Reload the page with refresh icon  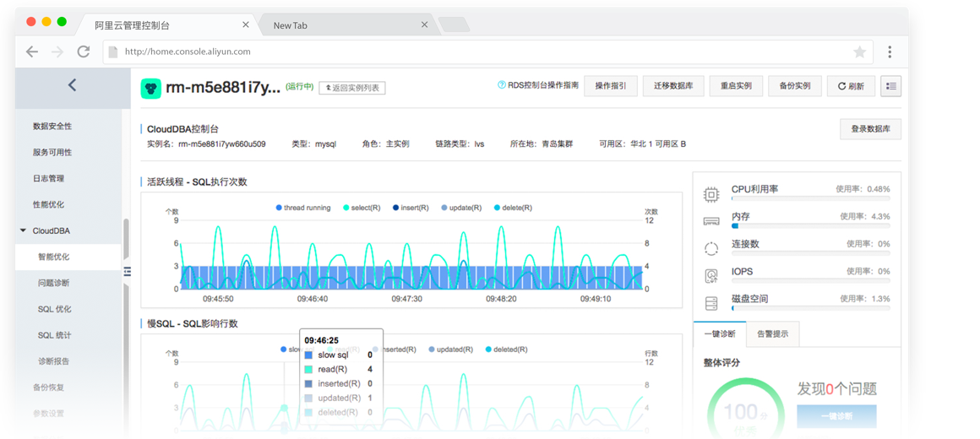pos(83,51)
